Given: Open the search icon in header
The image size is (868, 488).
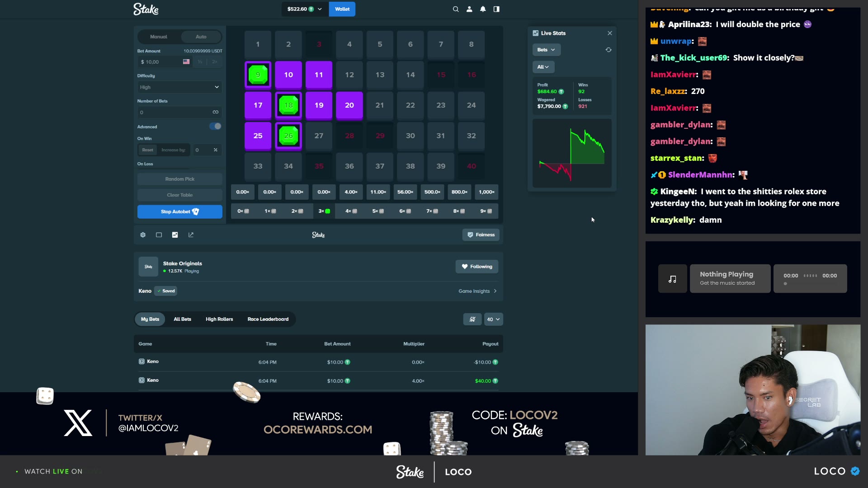Looking at the screenshot, I should (x=456, y=9).
